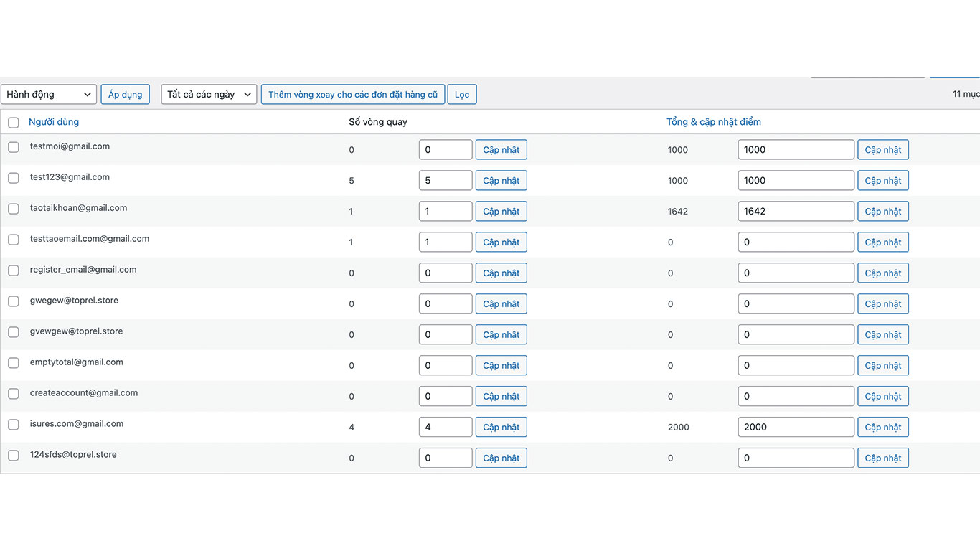Click the spin count input for testtaoemail.com@gmail.com

coord(445,242)
